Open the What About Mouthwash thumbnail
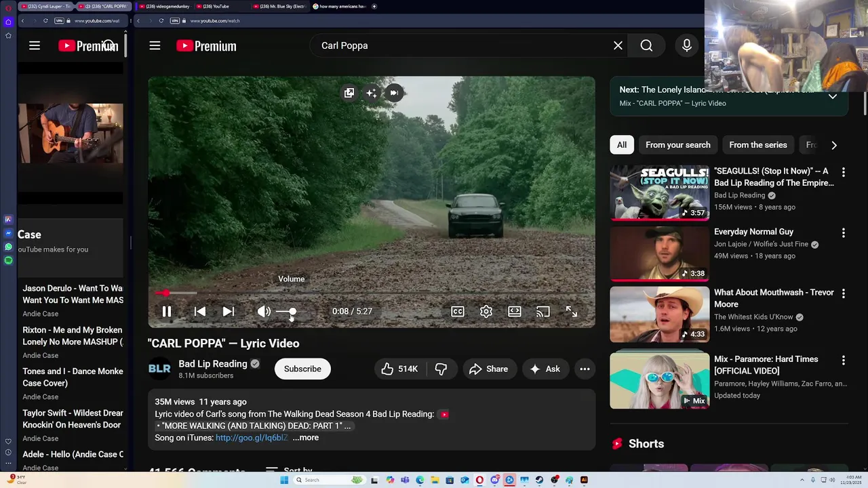868x488 pixels. click(x=659, y=314)
